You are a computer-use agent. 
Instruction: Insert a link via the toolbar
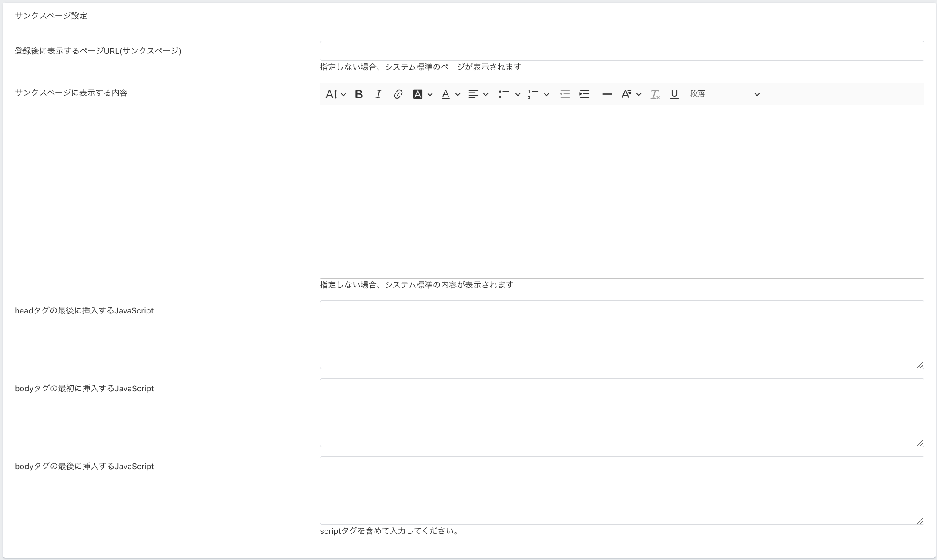(398, 94)
